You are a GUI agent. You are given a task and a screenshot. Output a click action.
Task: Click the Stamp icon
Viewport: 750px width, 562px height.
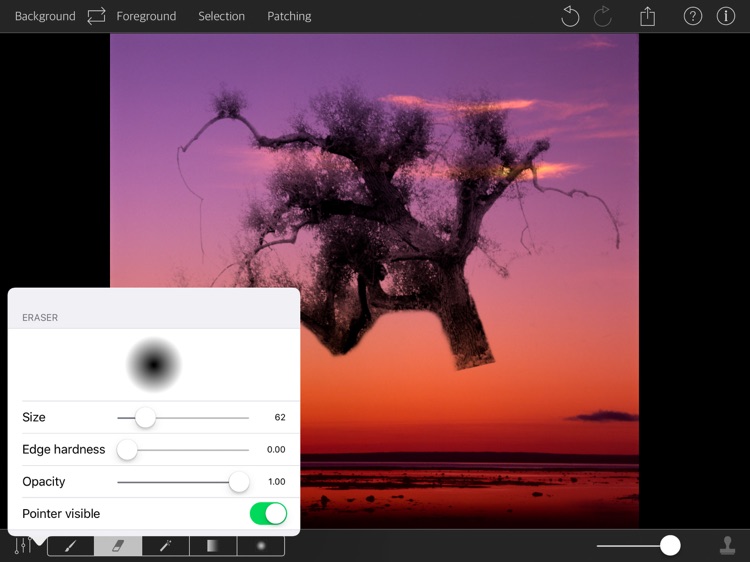[x=728, y=545]
